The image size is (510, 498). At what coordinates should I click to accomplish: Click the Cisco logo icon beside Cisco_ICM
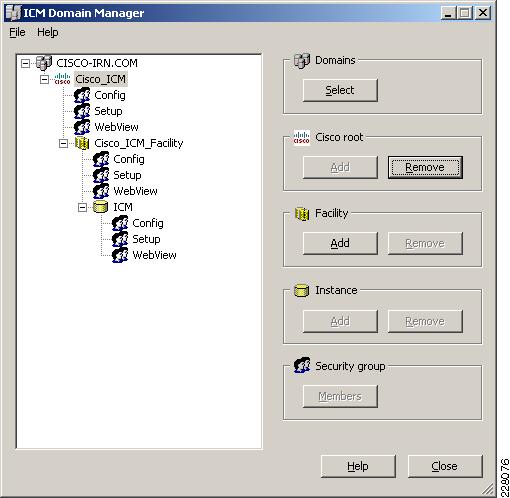click(x=62, y=79)
